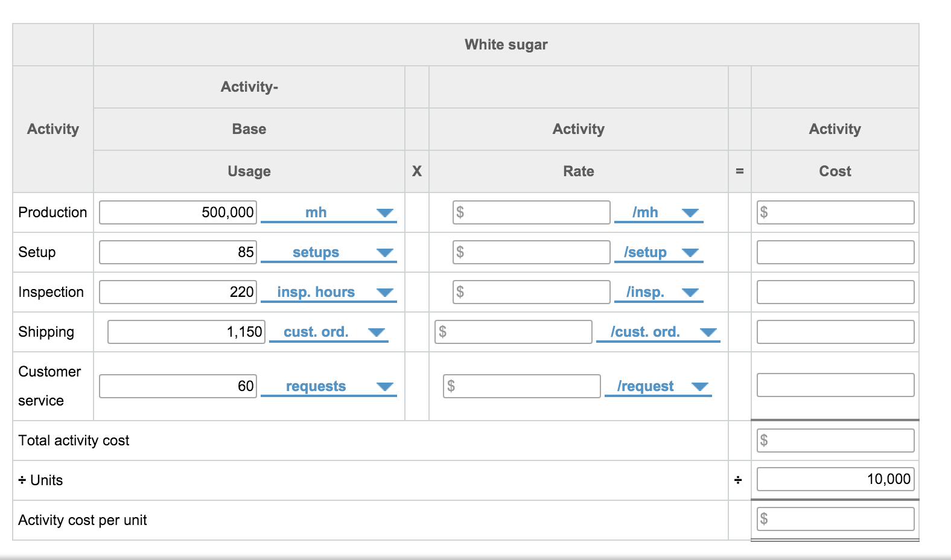
Task: Expand the '/request' rate unit dropdown
Action: pos(658,386)
